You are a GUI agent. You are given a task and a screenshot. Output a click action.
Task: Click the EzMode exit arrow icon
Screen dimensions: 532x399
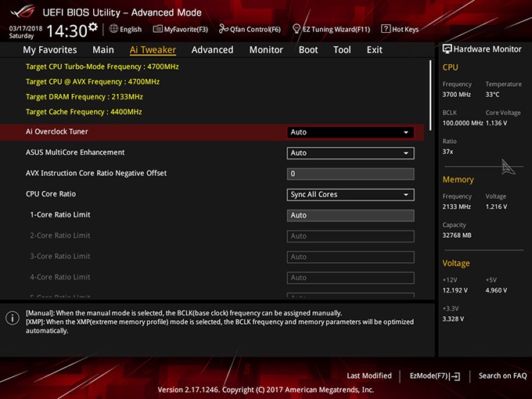click(455, 376)
